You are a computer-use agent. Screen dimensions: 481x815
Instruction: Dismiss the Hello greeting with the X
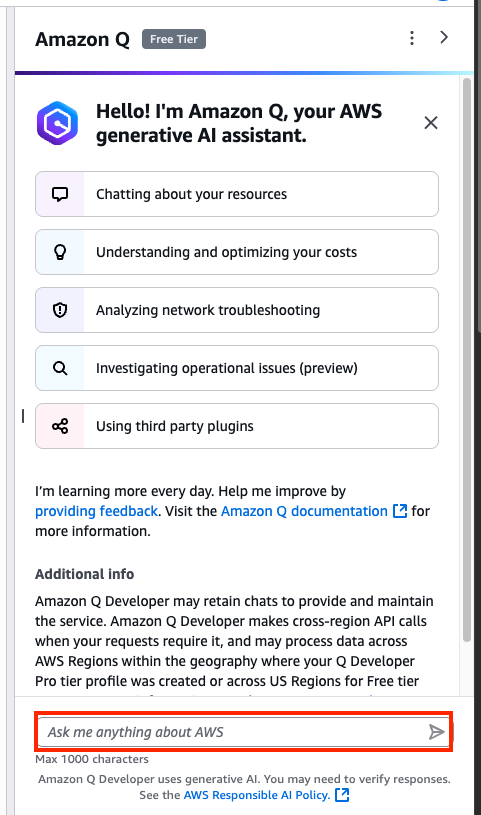point(431,123)
